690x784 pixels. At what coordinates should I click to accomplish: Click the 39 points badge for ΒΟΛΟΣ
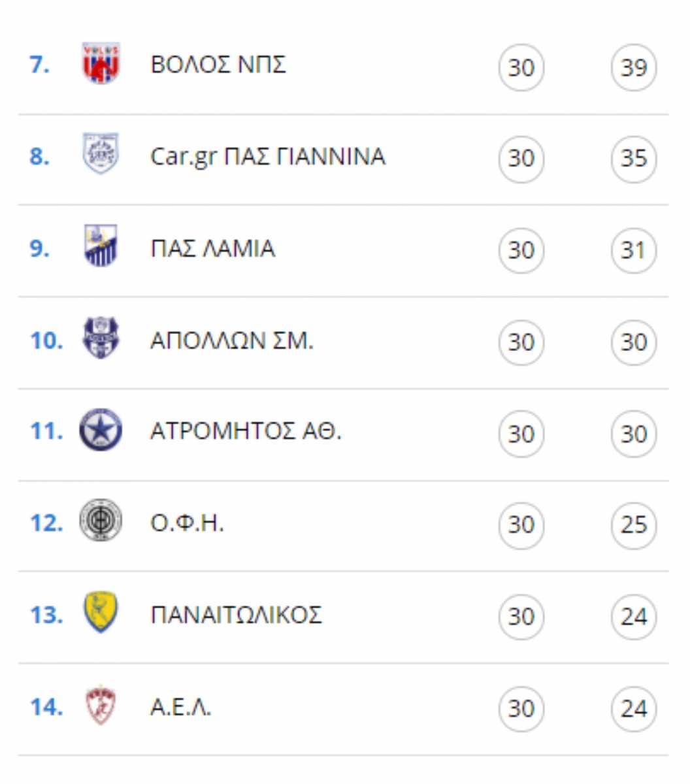[634, 67]
